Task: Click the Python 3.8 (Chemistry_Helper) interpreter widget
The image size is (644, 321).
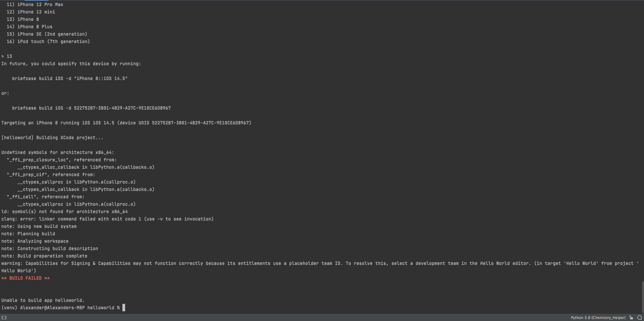Action: 597,318
